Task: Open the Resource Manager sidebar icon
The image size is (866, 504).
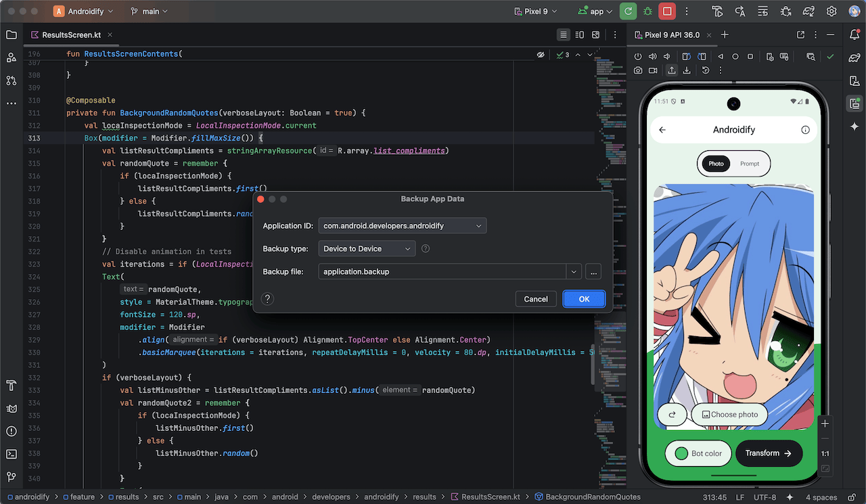Action: tap(12, 58)
